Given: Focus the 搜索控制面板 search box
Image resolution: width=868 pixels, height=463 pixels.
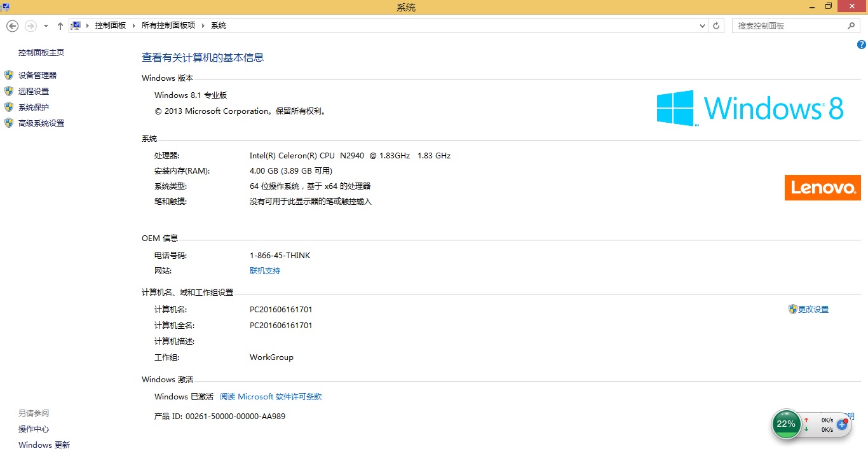Looking at the screenshot, I should [789, 26].
